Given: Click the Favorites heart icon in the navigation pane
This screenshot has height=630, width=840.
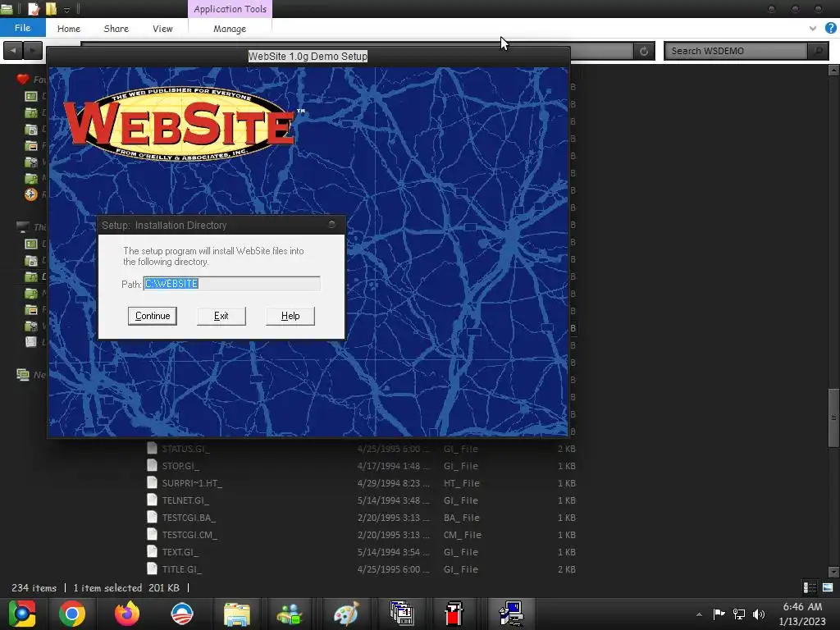Looking at the screenshot, I should point(22,80).
